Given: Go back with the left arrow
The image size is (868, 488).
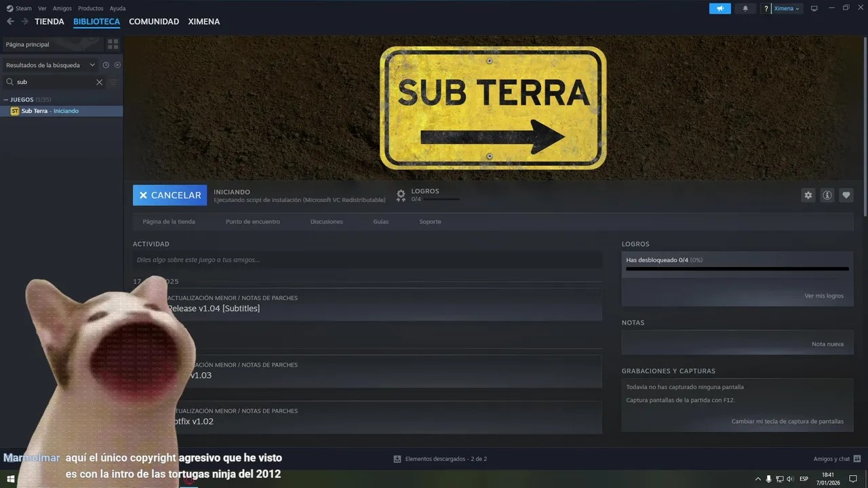Looking at the screenshot, I should tap(10, 22).
